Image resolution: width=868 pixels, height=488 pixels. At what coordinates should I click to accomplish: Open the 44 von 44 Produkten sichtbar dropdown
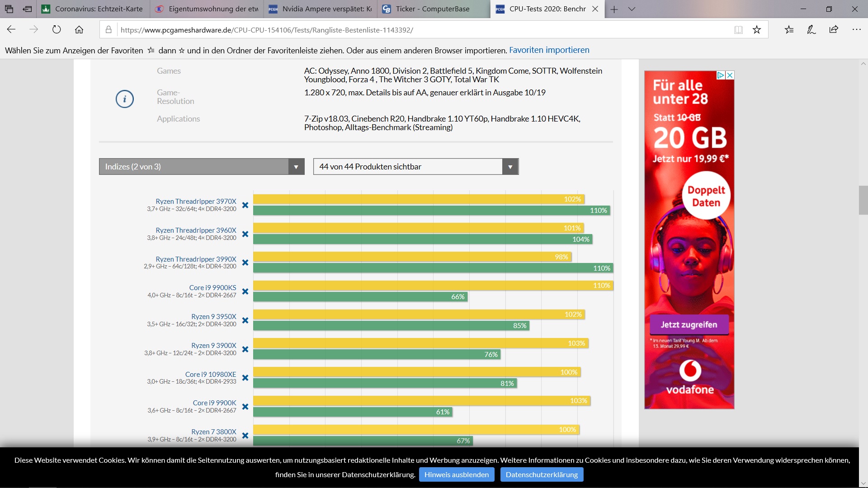click(415, 167)
